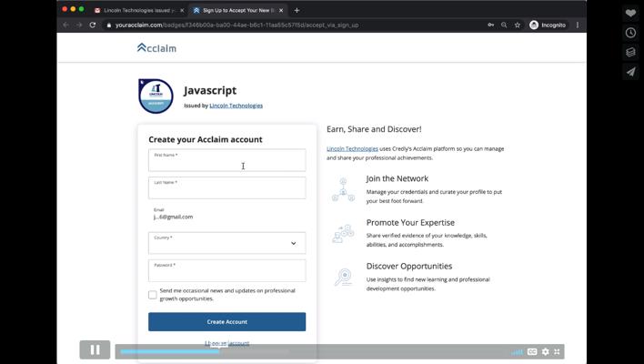Screen dimensions: 644x364
Task: Open a new browser tab
Action: click(x=297, y=10)
